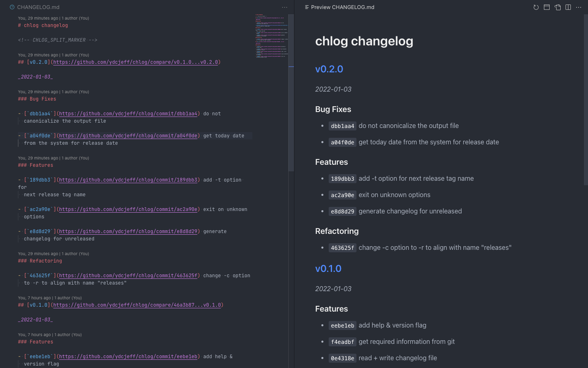The width and height of the screenshot is (588, 368).
Task: Open more actions menu of CHANGELOG.md editor
Action: [x=285, y=7]
